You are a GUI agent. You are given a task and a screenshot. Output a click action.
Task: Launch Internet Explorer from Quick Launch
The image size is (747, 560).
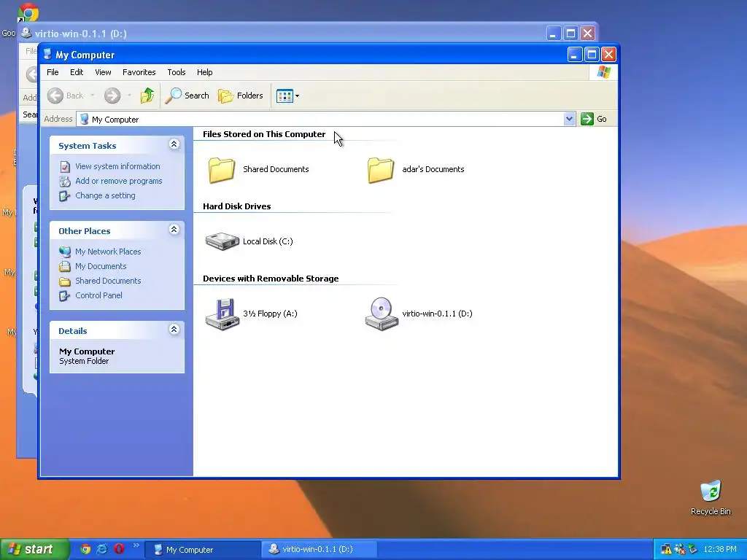[102, 550]
